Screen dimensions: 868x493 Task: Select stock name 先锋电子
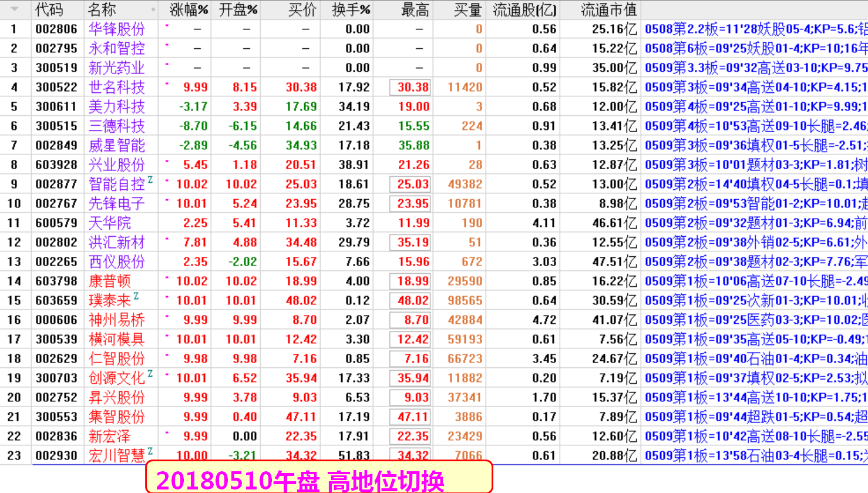point(116,203)
